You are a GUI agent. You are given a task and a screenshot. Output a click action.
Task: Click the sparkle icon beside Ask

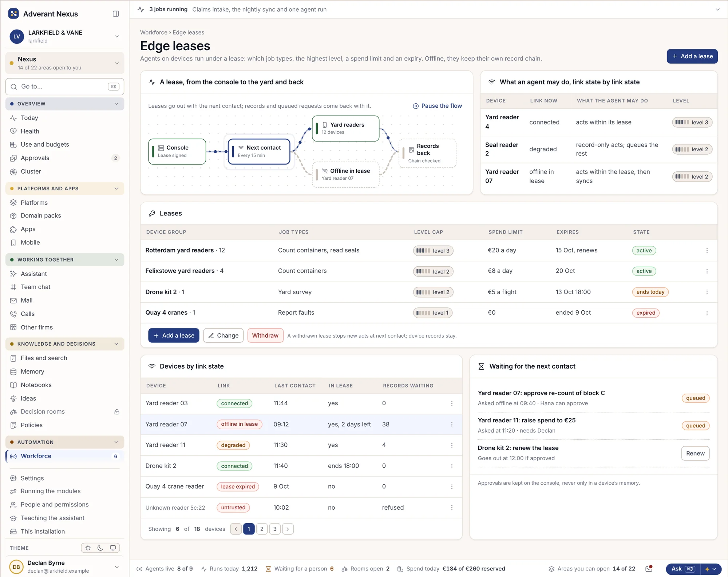(x=707, y=569)
